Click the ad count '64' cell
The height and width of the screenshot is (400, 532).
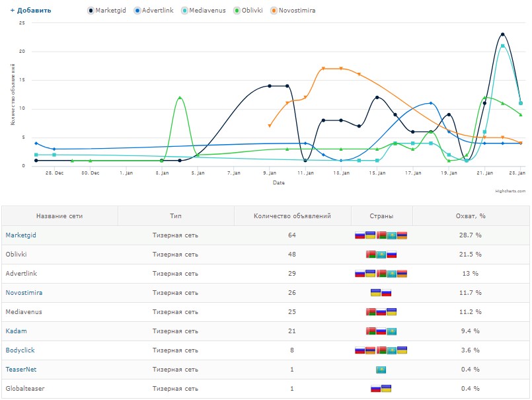pyautogui.click(x=292, y=235)
